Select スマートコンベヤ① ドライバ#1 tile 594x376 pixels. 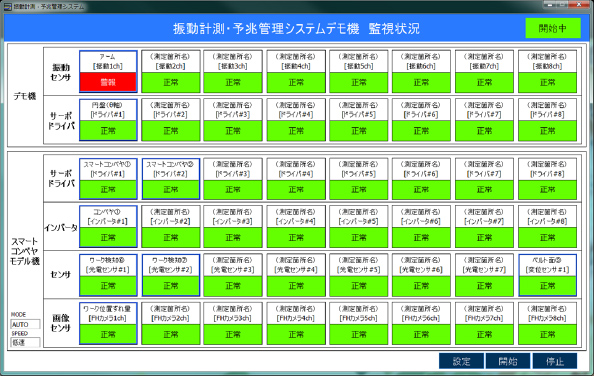tap(108, 179)
